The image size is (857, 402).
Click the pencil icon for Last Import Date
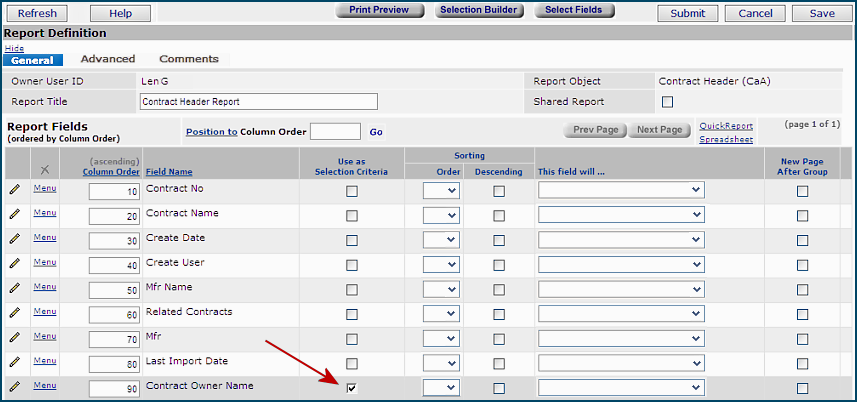click(x=15, y=362)
